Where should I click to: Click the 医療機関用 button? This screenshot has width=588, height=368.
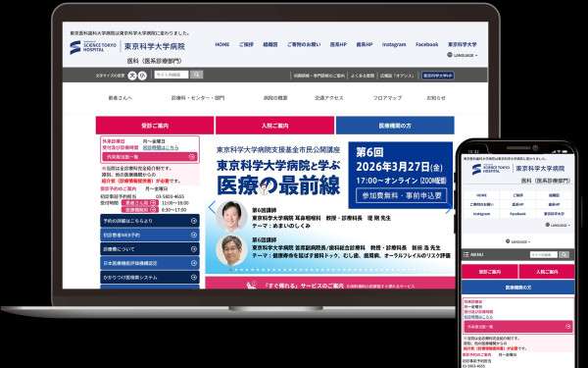click(139, 210)
